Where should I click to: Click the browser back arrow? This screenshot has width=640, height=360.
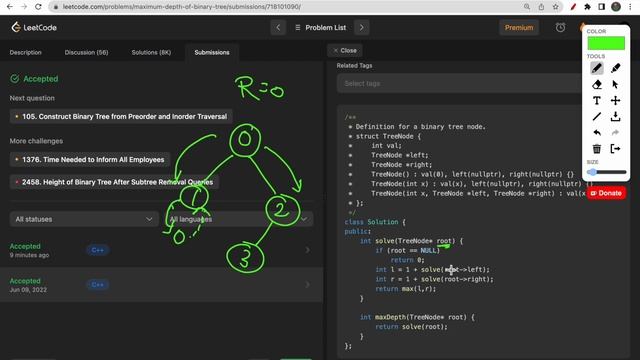coord(10,7)
